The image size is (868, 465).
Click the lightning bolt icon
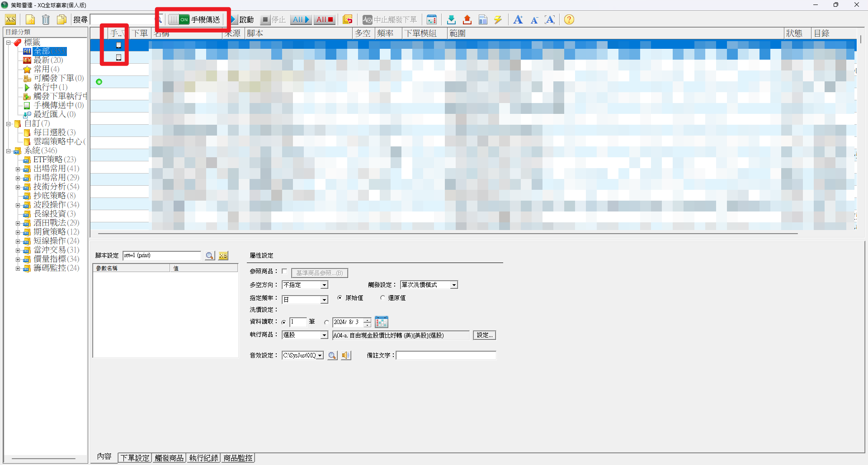pyautogui.click(x=498, y=19)
